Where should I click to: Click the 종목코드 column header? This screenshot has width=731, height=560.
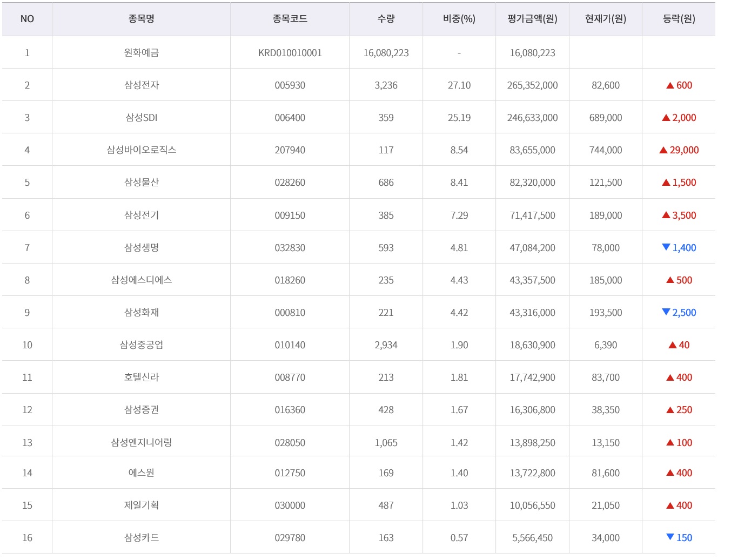290,19
